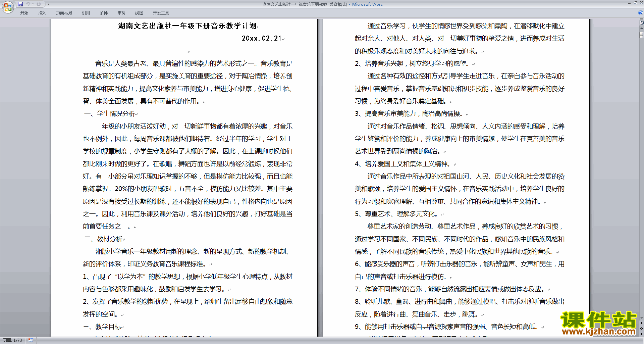Click the Next Page double-arrow button
The image size is (644, 344).
coord(641,334)
